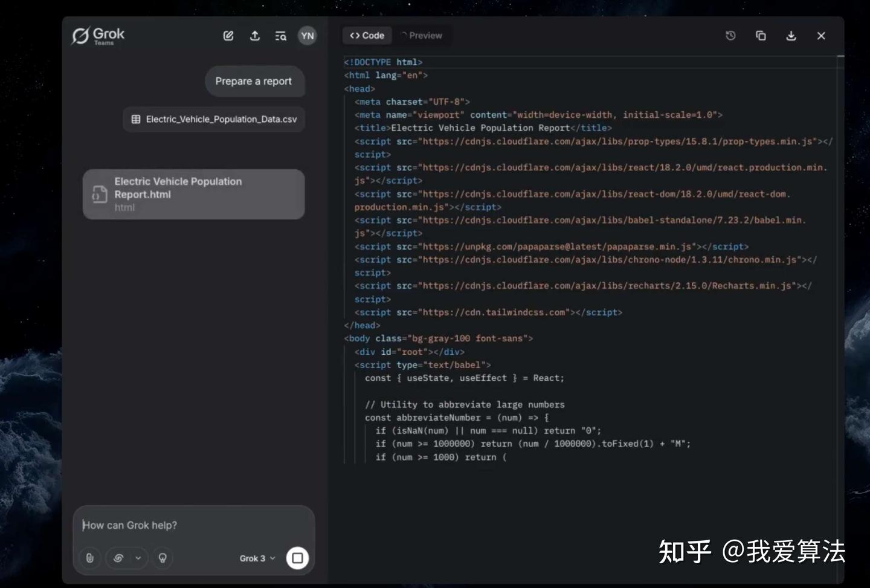
Task: Open the DeepSearch mode chevron dropdown
Action: pyautogui.click(x=138, y=558)
